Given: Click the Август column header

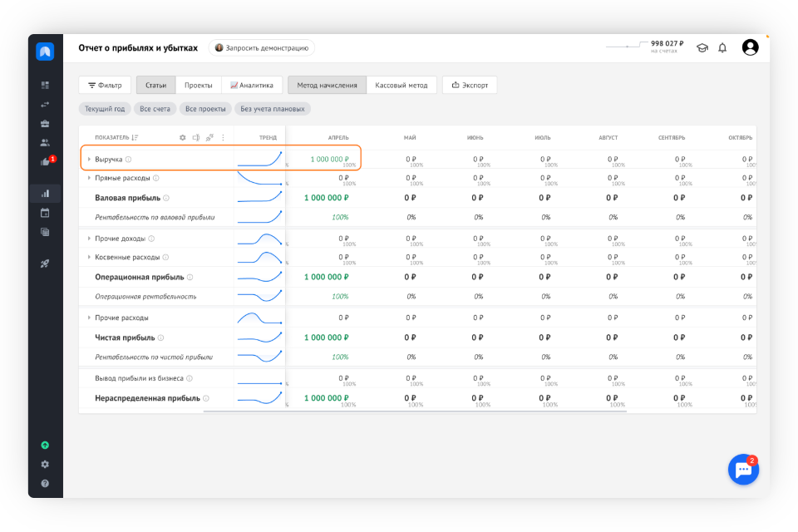Looking at the screenshot, I should point(608,138).
